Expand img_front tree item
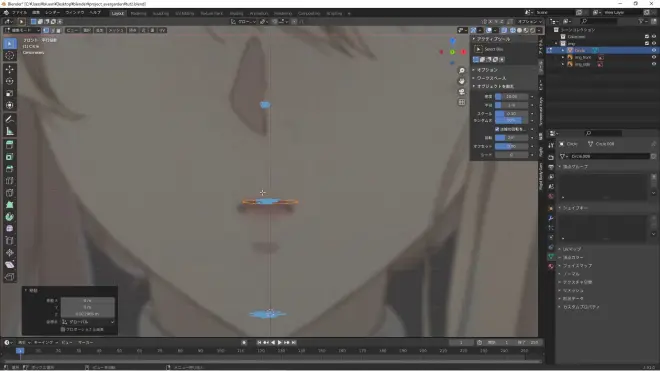 pos(563,57)
